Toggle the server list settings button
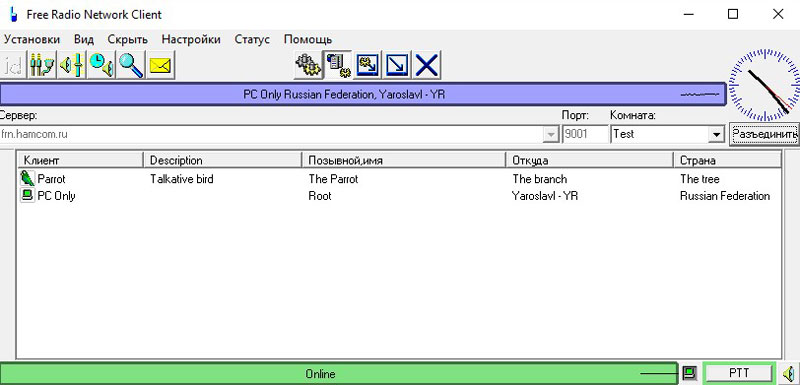The height and width of the screenshot is (385, 800). pyautogui.click(x=337, y=65)
